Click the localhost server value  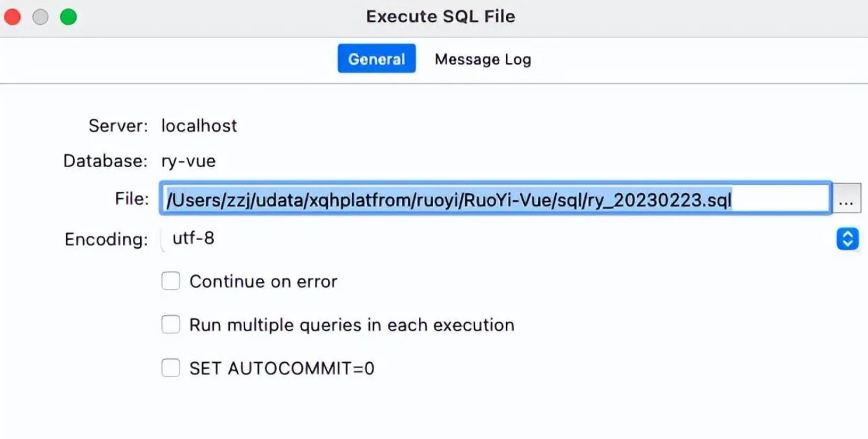pos(199,125)
